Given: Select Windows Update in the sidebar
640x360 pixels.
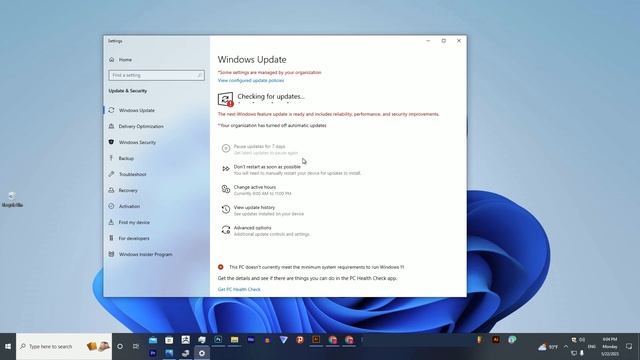Looking at the screenshot, I should [137, 110].
